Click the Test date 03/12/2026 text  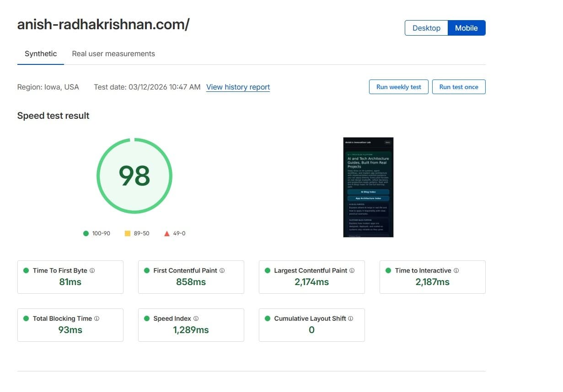tap(147, 87)
